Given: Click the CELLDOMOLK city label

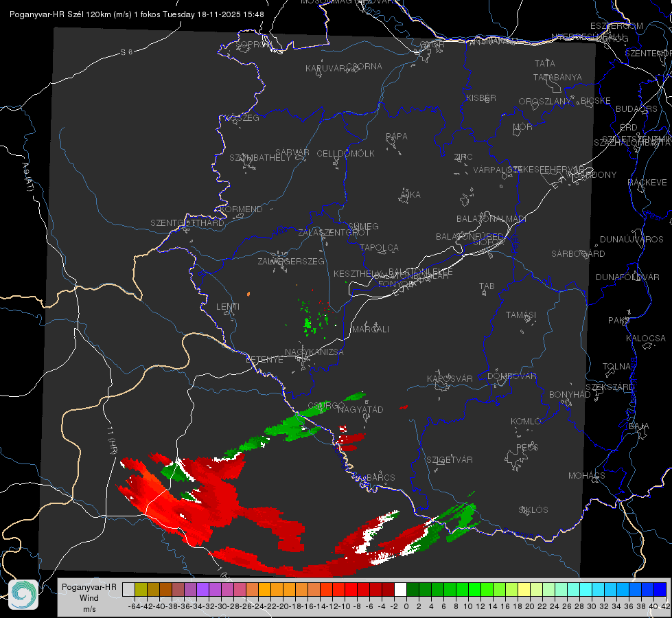Looking at the screenshot, I should (x=345, y=154).
